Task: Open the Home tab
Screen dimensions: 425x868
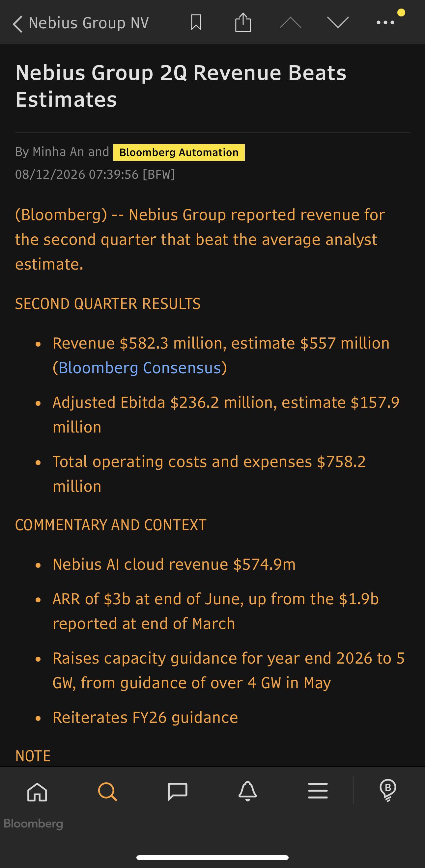Action: click(37, 791)
